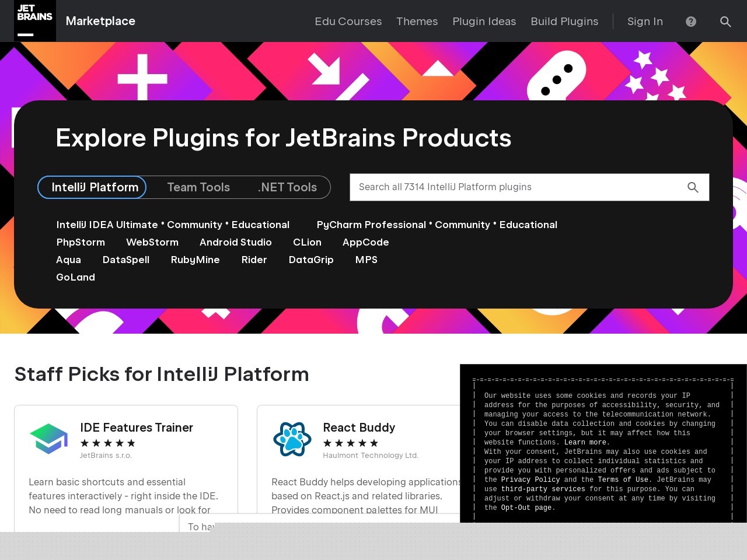
Task: Select Aqua product
Action: [68, 260]
